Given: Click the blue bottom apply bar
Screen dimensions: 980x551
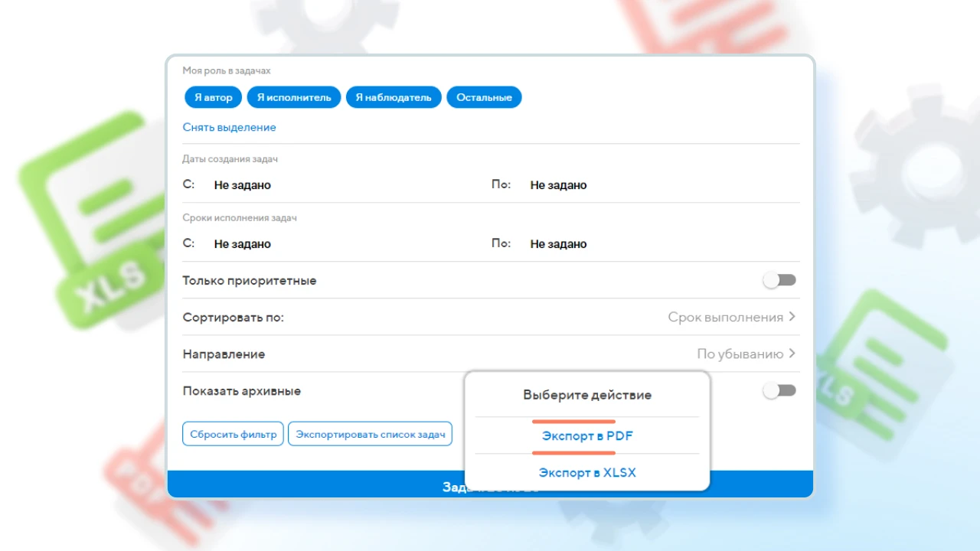Looking at the screenshot, I should (x=490, y=484).
